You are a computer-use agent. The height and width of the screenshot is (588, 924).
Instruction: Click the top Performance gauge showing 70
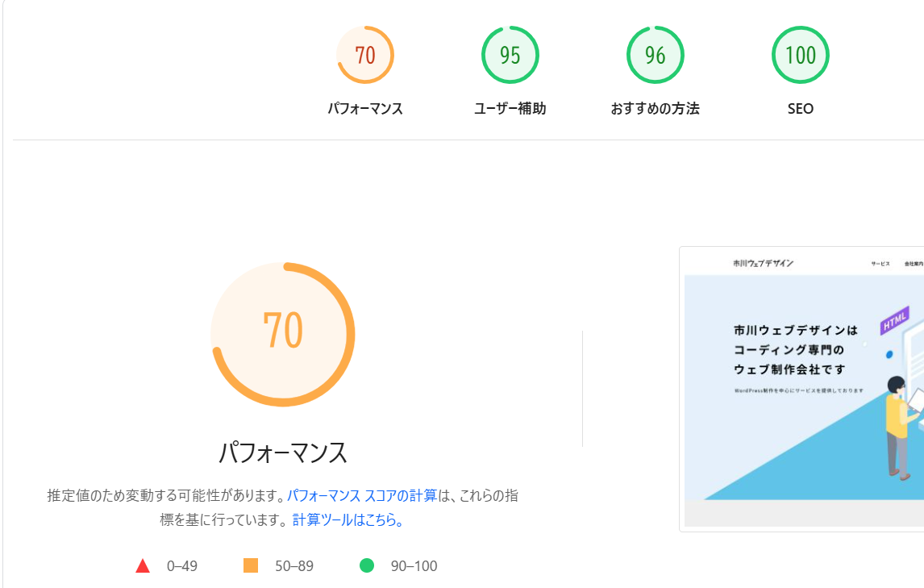pyautogui.click(x=365, y=55)
